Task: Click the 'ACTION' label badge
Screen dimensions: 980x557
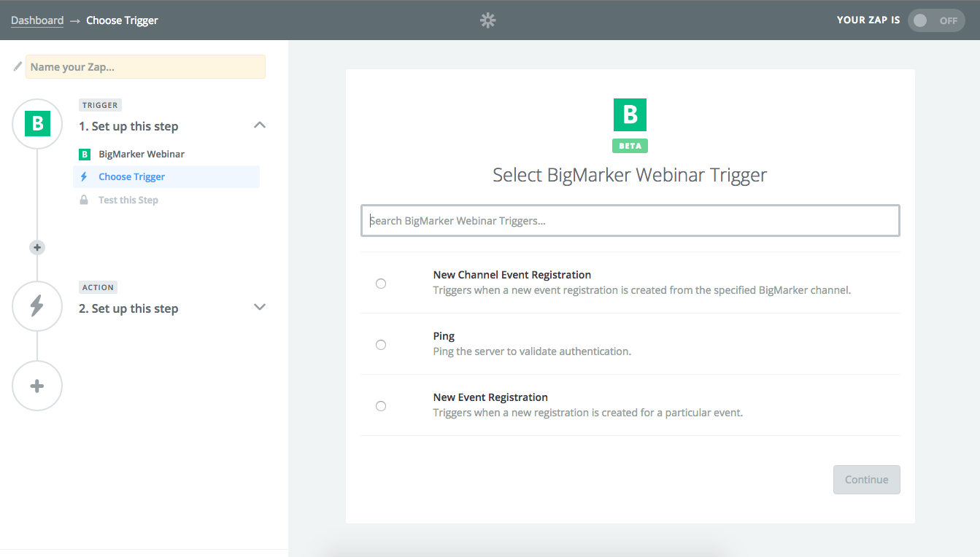Action: (x=99, y=287)
